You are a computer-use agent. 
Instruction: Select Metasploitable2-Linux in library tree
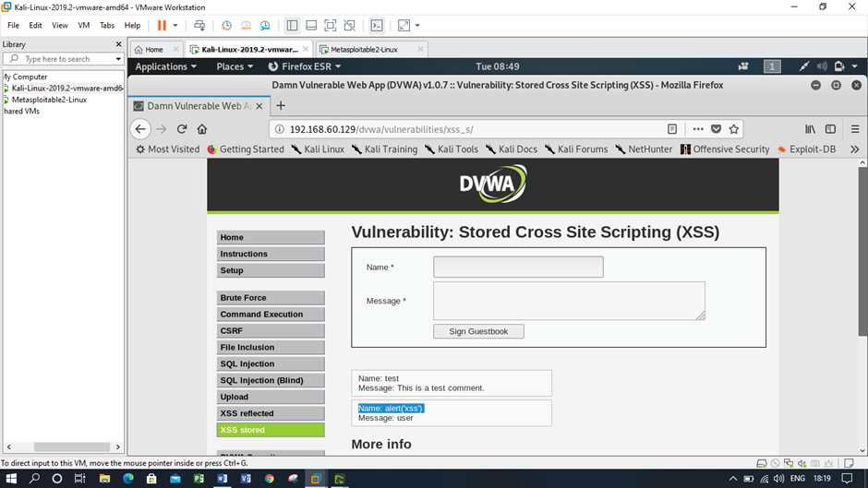tap(49, 100)
